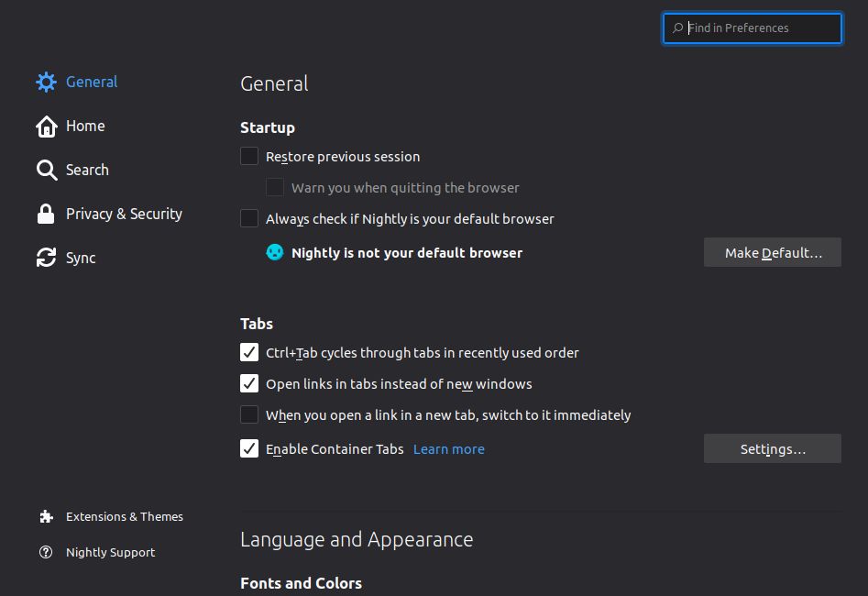Image resolution: width=868 pixels, height=596 pixels.
Task: Select the Sync refresh icon
Action: (46, 258)
